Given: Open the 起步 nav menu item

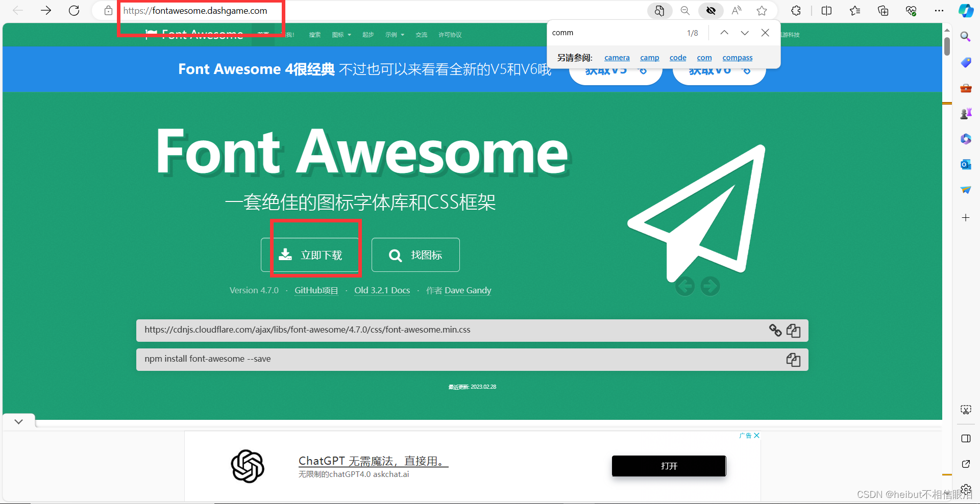Looking at the screenshot, I should pyautogui.click(x=368, y=35).
